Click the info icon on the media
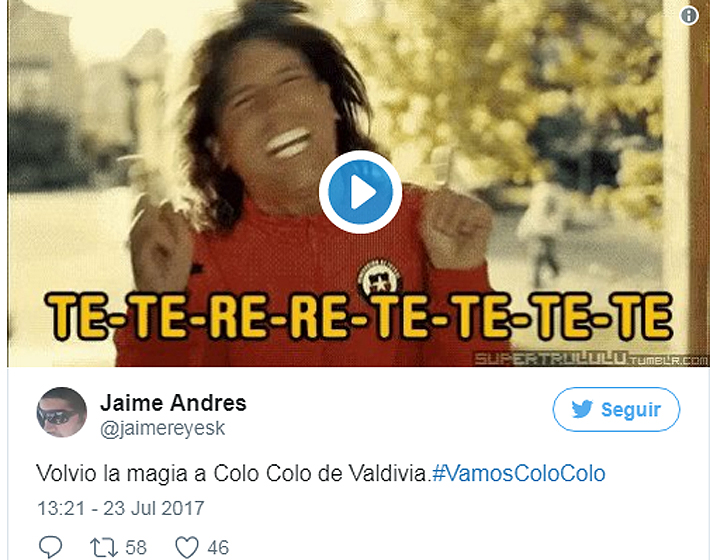This screenshot has width=710, height=560. coord(689,16)
